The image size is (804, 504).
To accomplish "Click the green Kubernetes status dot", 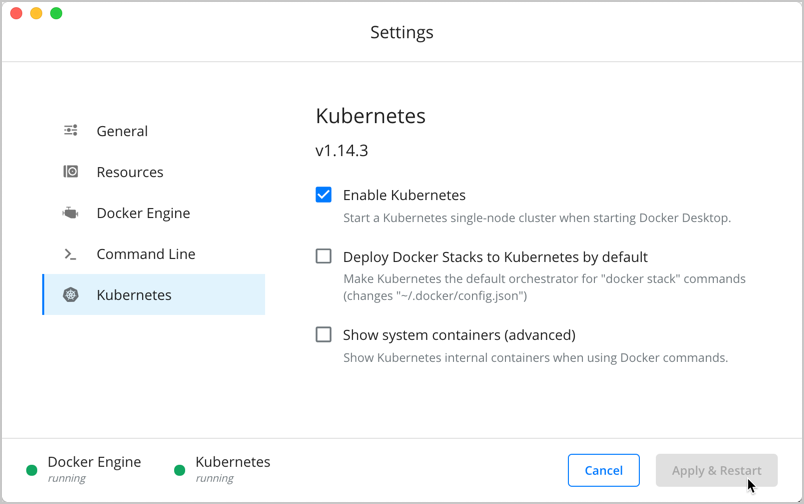I will pyautogui.click(x=180, y=470).
